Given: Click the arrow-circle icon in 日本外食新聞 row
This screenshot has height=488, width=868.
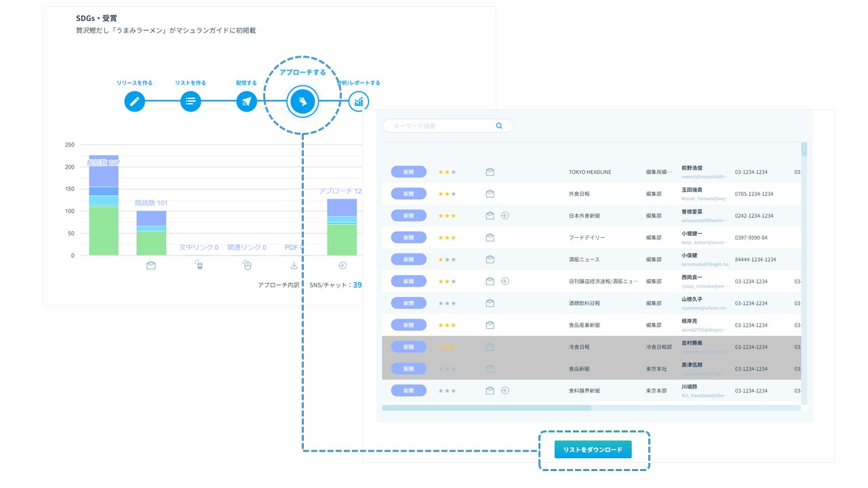Looking at the screenshot, I should [505, 216].
